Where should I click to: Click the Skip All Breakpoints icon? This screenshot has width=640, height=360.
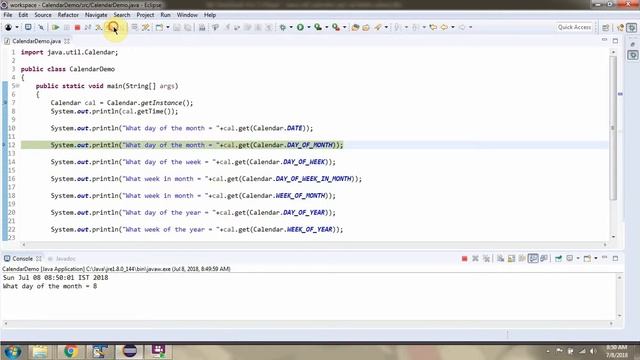coord(41,27)
